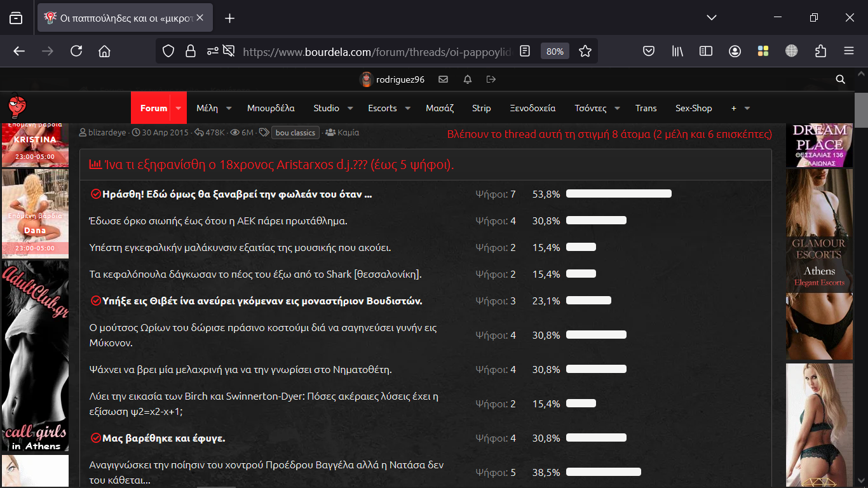
Task: Open the KRISTINA ad thumbnail
Action: pyautogui.click(x=35, y=144)
